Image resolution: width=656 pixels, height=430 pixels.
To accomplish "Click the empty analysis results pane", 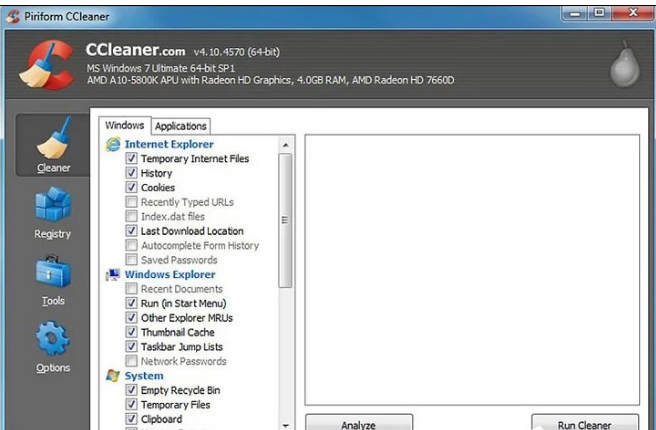I will (x=472, y=270).
